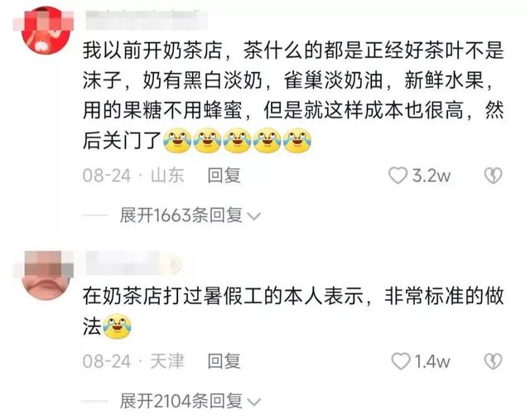Tap the first crying emoji after 后关门了
This screenshot has height=420, width=530.
[x=177, y=141]
